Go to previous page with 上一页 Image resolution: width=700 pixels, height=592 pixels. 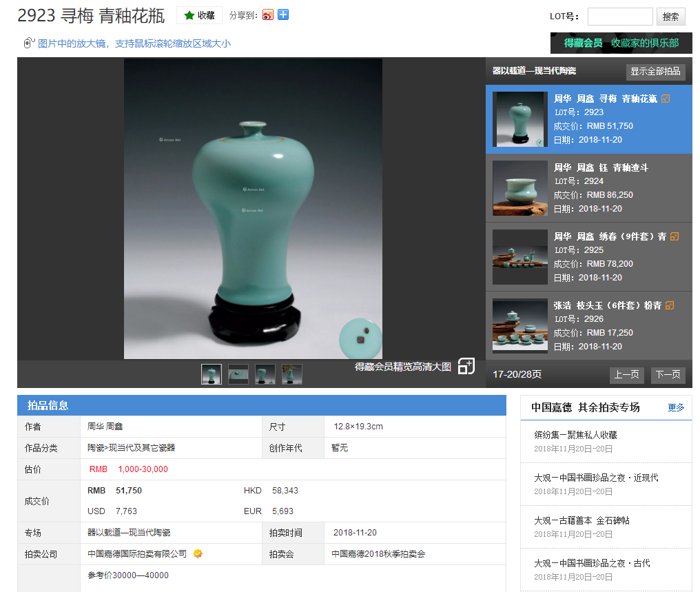[x=626, y=375]
